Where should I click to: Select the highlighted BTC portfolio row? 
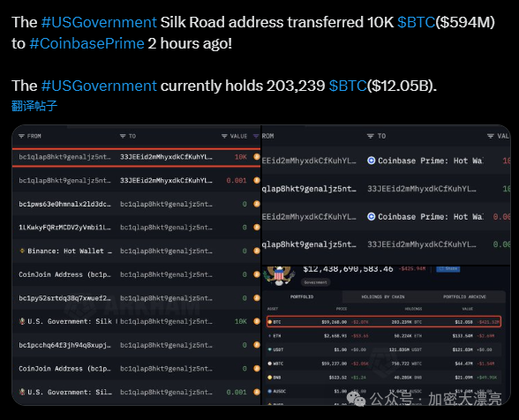[x=384, y=322]
